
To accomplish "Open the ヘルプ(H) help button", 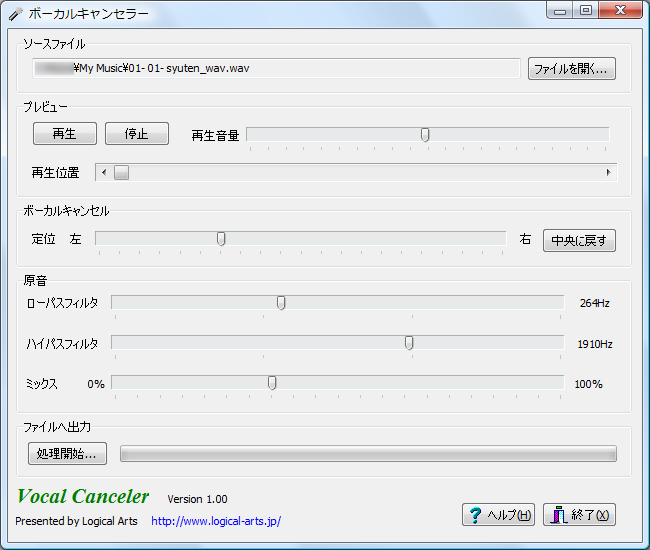I will click(x=498, y=515).
